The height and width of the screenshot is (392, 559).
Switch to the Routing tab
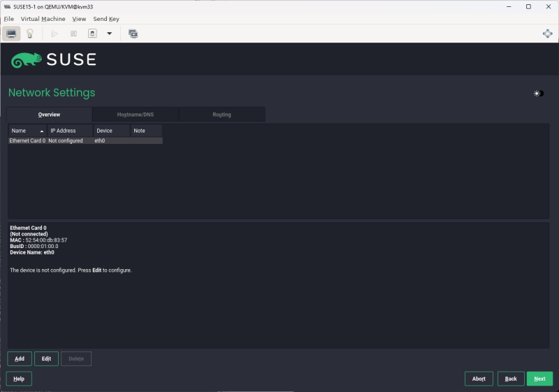point(222,115)
